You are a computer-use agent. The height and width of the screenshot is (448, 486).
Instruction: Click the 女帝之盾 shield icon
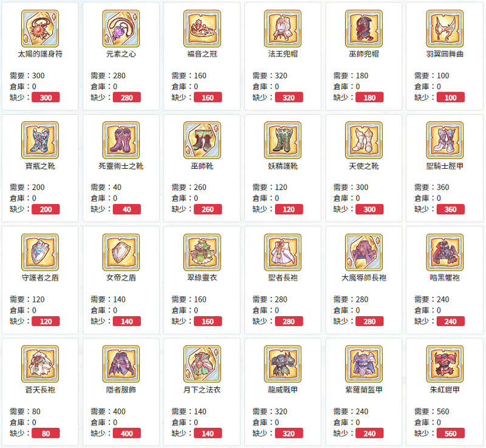tap(121, 253)
